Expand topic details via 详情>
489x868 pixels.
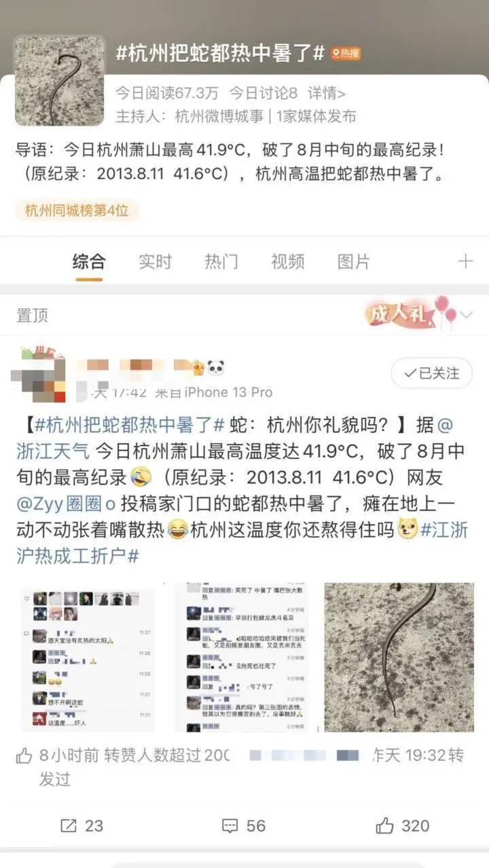point(326,93)
